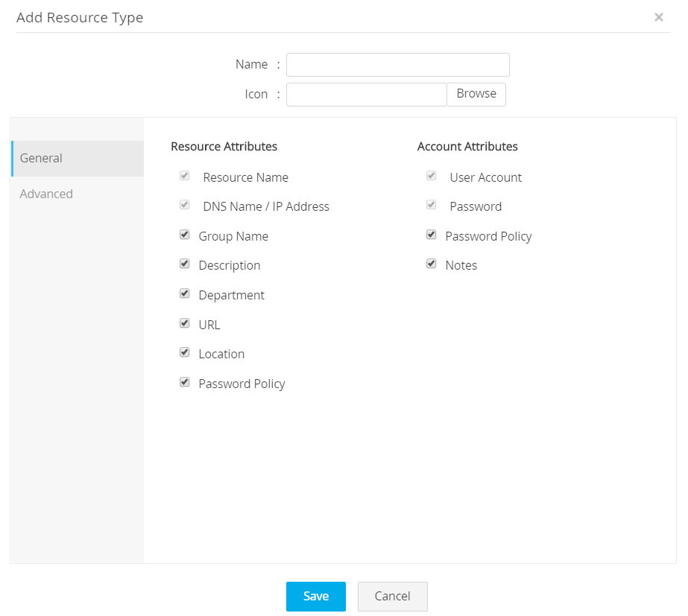This screenshot has width=688, height=616.
Task: Toggle the Location checkbox
Action: coord(185,352)
